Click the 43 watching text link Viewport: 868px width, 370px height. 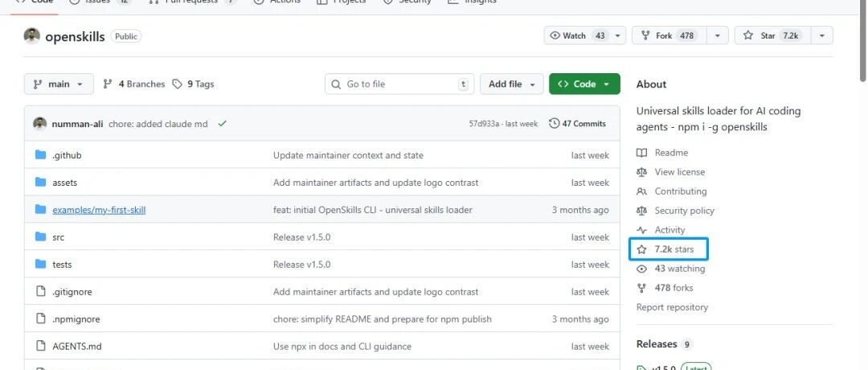pyautogui.click(x=680, y=269)
